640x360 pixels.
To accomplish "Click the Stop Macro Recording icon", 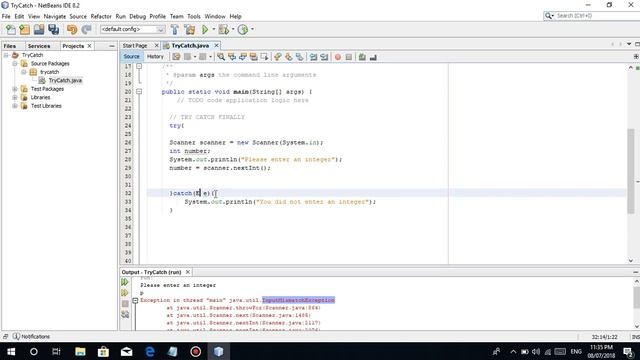I will coord(349,57).
